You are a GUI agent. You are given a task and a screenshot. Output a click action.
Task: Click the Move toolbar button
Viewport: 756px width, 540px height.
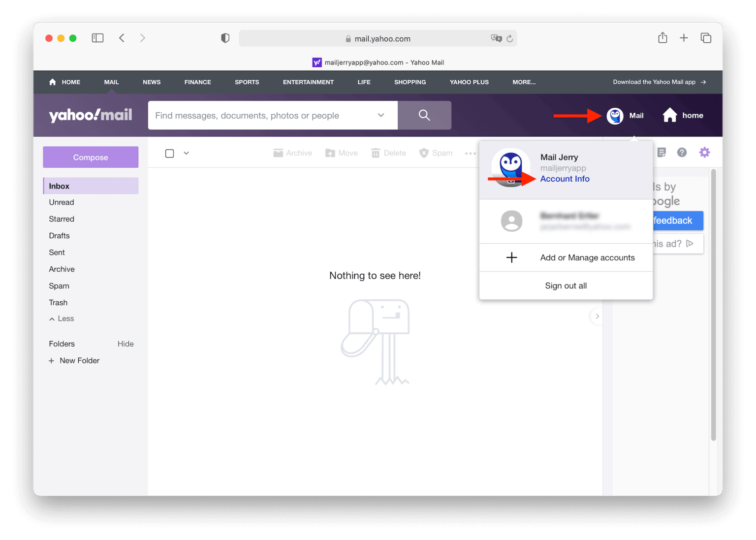click(x=342, y=153)
